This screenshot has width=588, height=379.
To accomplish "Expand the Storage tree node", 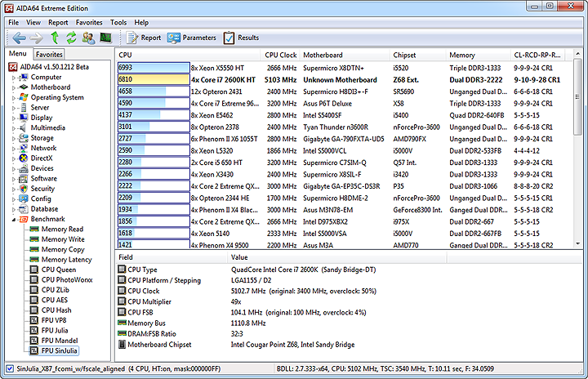I will tap(14, 139).
